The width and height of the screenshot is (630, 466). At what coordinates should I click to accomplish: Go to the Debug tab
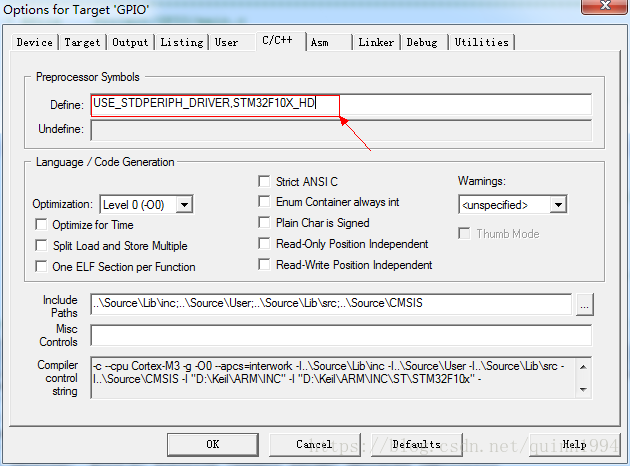click(422, 42)
